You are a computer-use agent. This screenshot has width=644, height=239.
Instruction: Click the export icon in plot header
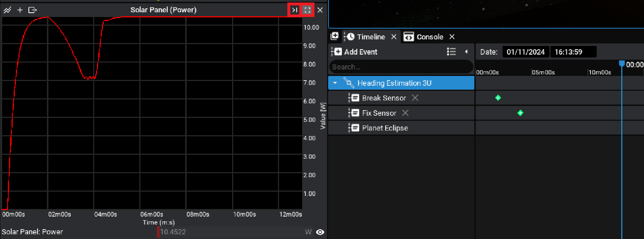pyautogui.click(x=32, y=10)
